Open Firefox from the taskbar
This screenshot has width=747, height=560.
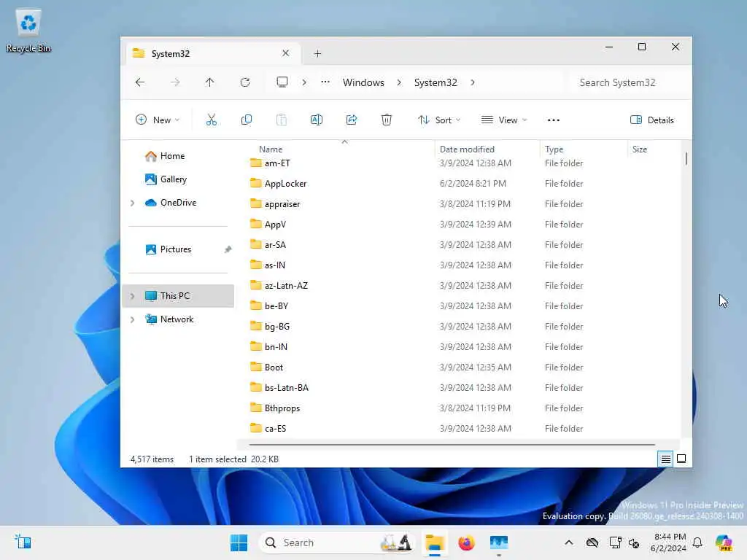click(x=466, y=542)
